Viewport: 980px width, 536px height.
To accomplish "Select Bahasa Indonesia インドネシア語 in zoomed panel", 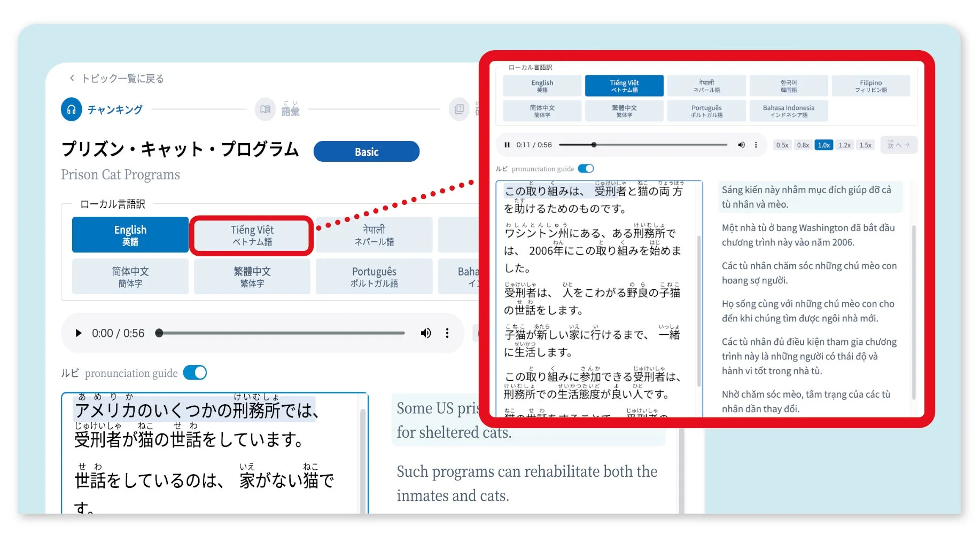I will click(789, 111).
